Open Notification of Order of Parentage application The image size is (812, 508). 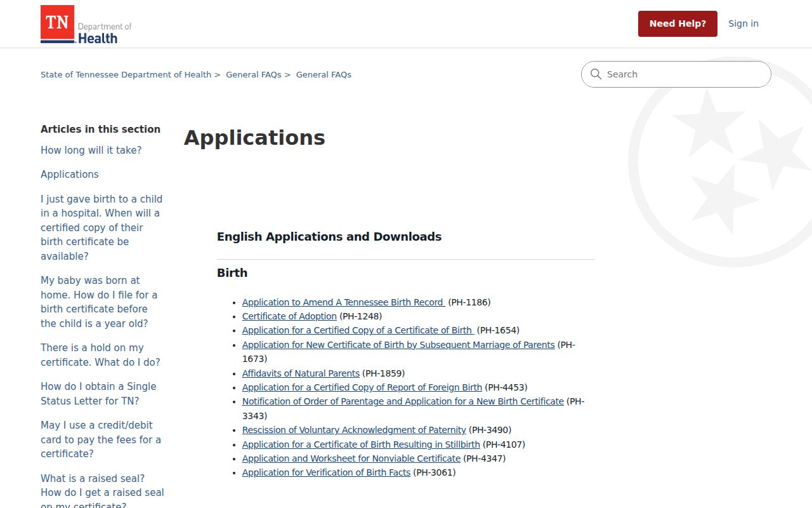pyautogui.click(x=403, y=401)
